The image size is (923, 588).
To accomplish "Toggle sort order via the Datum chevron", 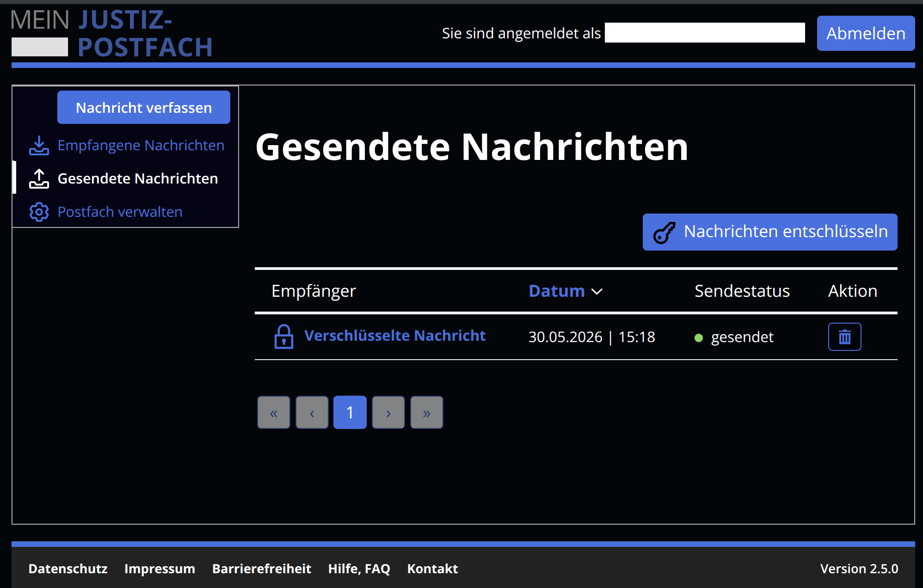I will pyautogui.click(x=597, y=292).
